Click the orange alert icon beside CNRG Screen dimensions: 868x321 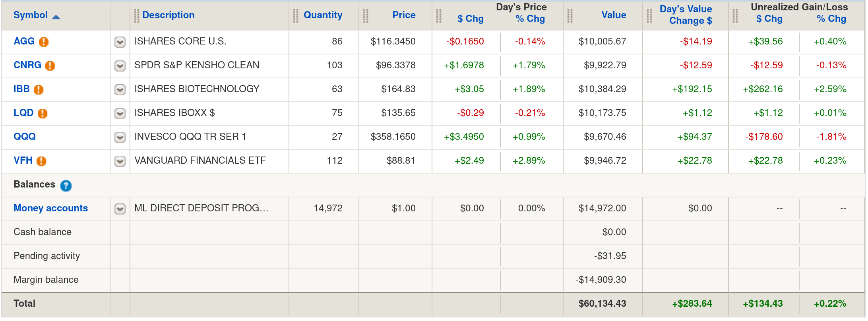pyautogui.click(x=50, y=66)
